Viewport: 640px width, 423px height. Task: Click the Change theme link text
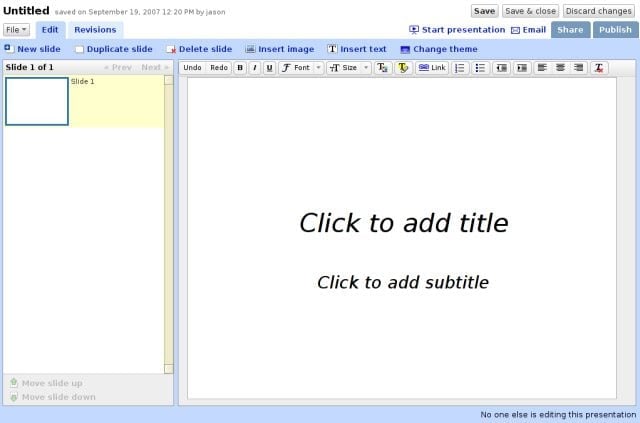(x=445, y=49)
